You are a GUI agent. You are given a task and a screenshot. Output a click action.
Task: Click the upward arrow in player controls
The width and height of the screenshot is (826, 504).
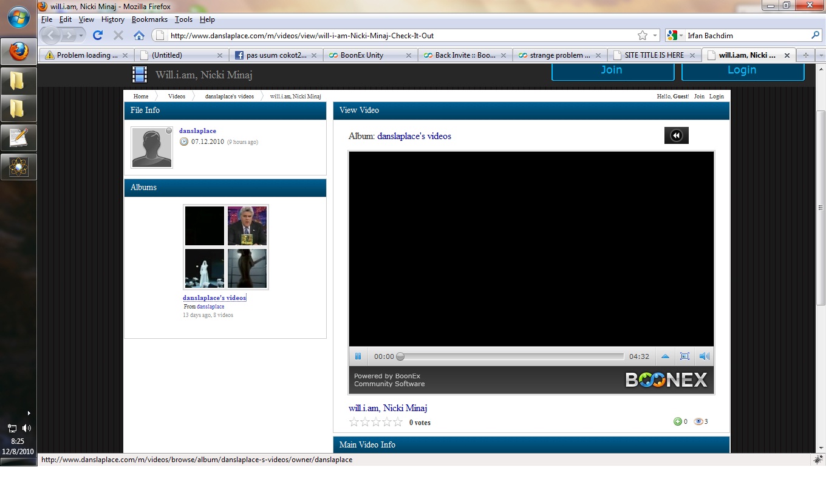[665, 356]
